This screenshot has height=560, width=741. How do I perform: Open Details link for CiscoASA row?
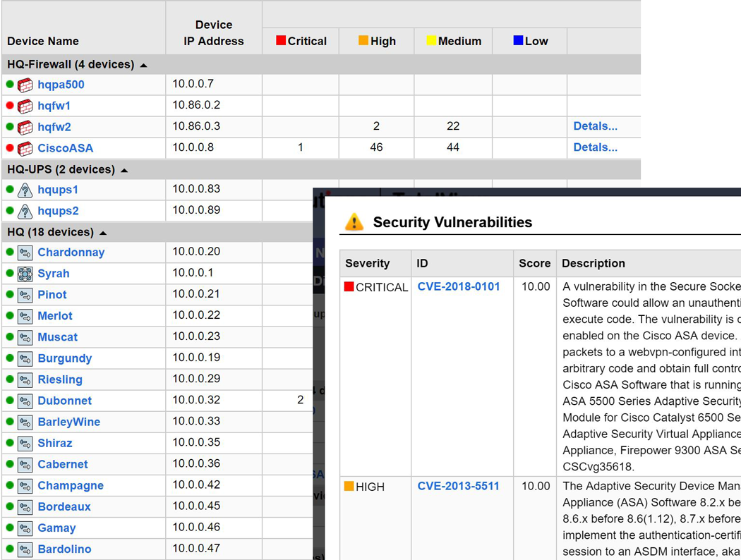click(595, 147)
